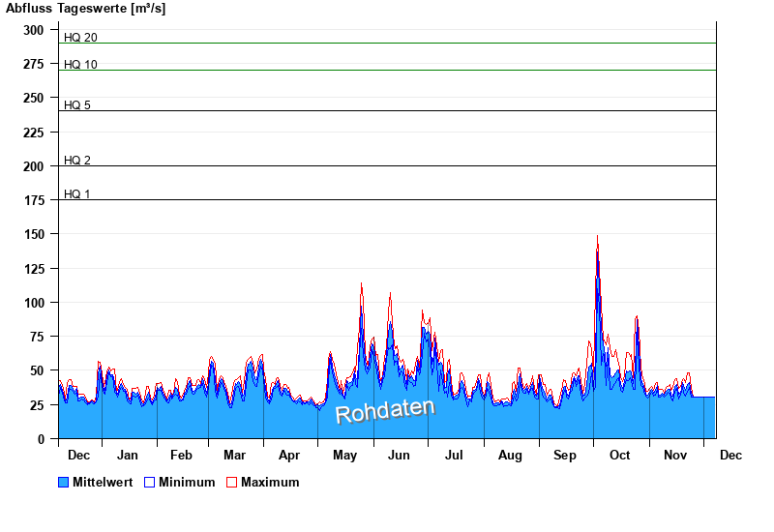The width and height of the screenshot is (774, 532).
Task: Click the HQ 2 threshold label
Action: pyautogui.click(x=77, y=161)
